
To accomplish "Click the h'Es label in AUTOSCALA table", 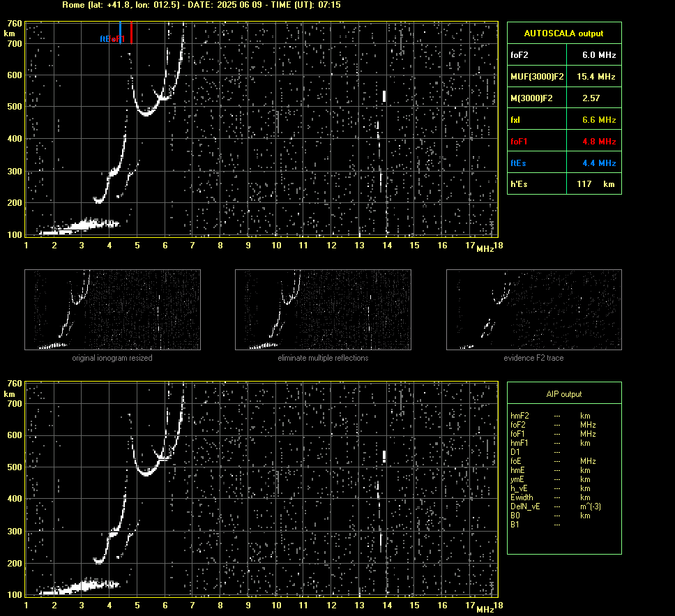I will click(519, 184).
